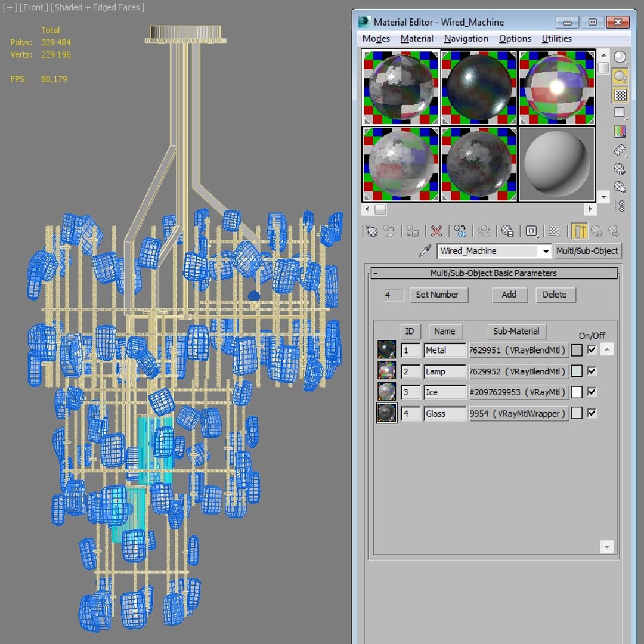Click Go Forward to Sibling icon
The height and width of the screenshot is (644, 644).
point(614,231)
